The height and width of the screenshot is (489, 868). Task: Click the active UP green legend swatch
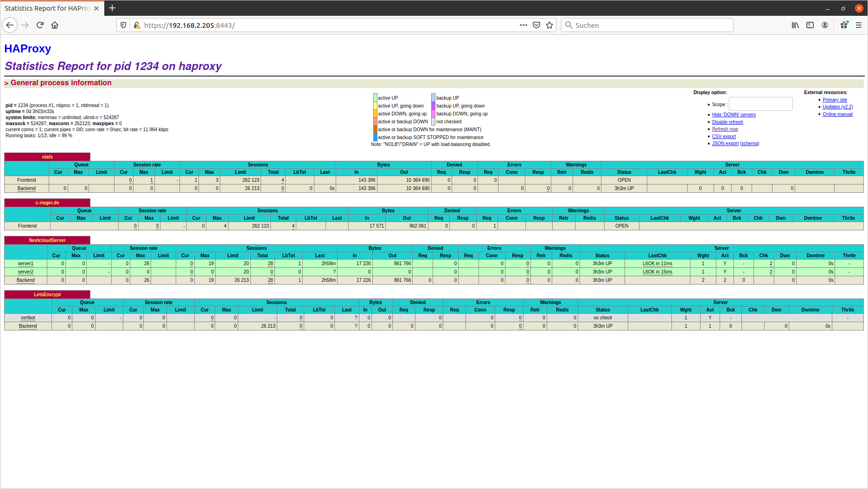375,98
